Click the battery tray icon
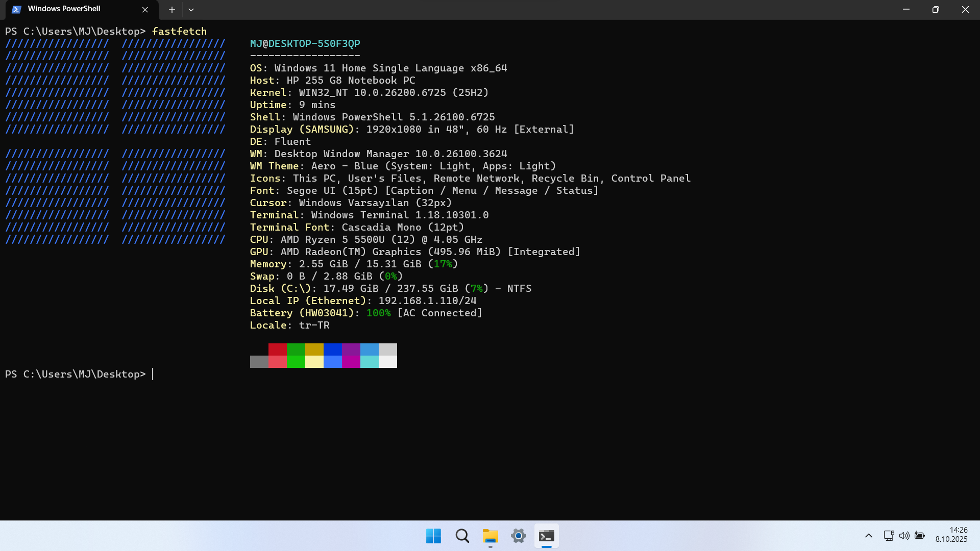This screenshot has height=551, width=980. pos(920,536)
